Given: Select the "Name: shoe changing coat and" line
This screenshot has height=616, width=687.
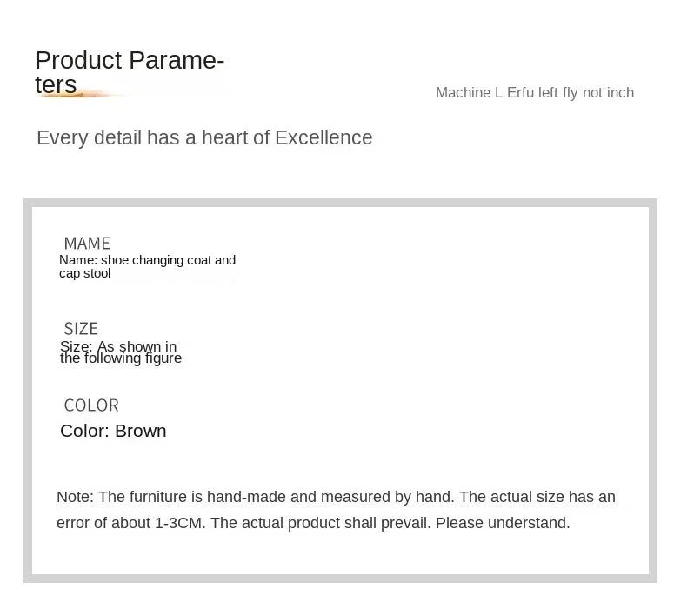Looking at the screenshot, I should tap(147, 260).
